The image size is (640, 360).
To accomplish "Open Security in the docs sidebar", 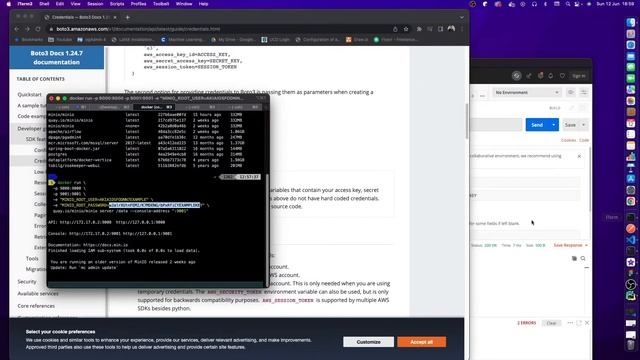I will coord(27,282).
